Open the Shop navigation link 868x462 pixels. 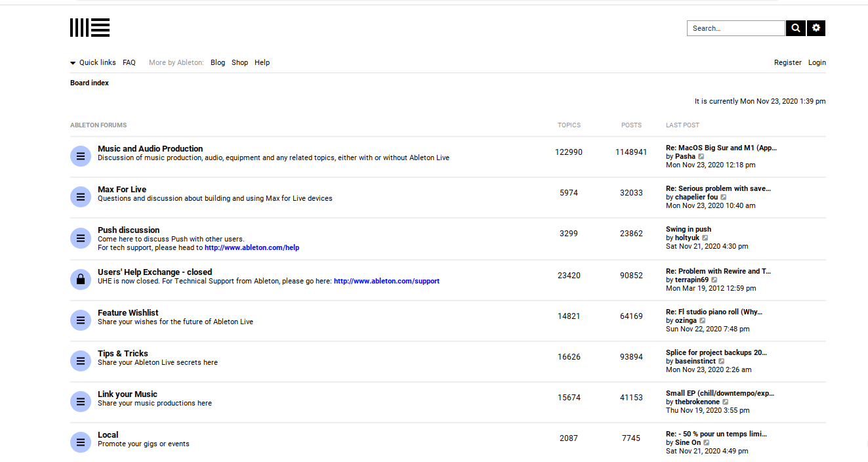(239, 63)
